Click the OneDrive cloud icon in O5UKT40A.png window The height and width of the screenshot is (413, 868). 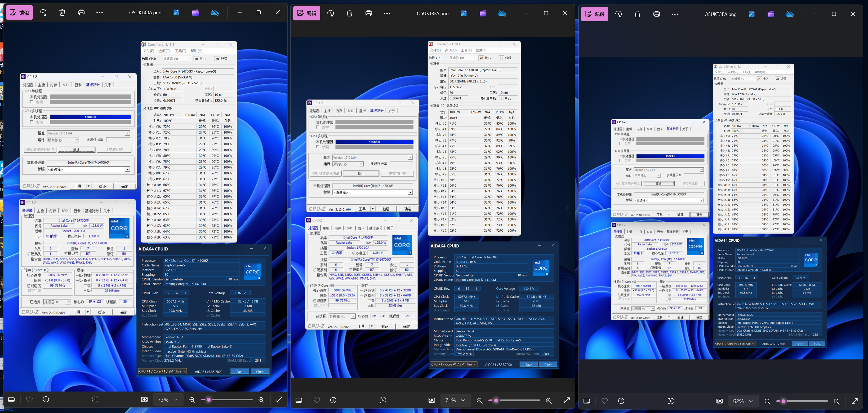point(215,13)
